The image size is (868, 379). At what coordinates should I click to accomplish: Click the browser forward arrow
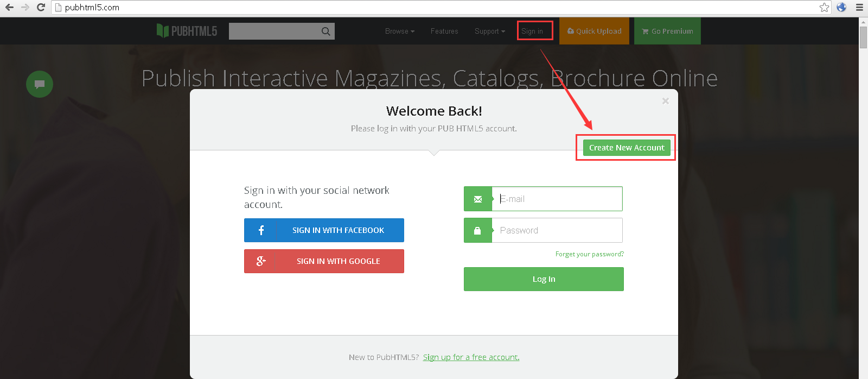pos(25,7)
